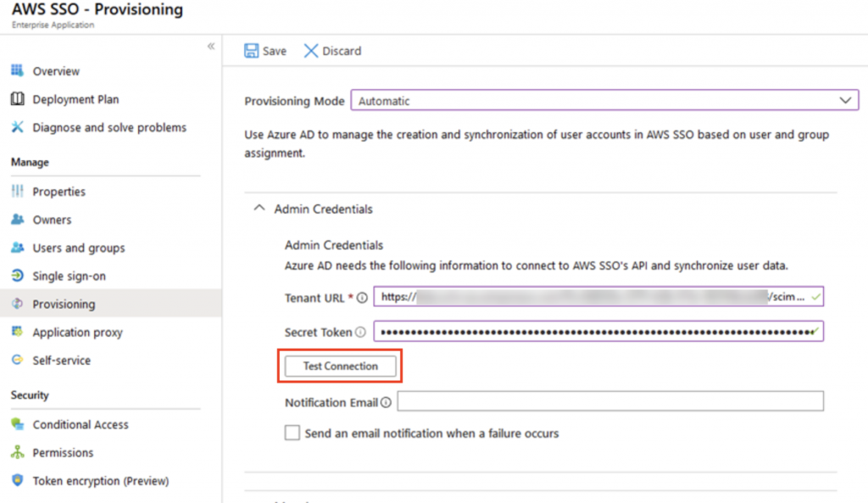
Task: Click the Diagnose and solve problems wrench icon
Action: point(17,127)
